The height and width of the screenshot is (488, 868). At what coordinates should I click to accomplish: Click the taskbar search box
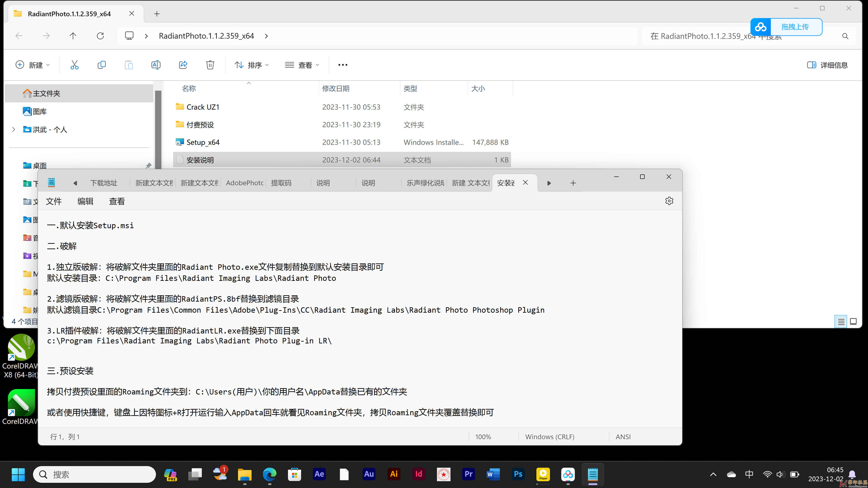tap(94, 474)
